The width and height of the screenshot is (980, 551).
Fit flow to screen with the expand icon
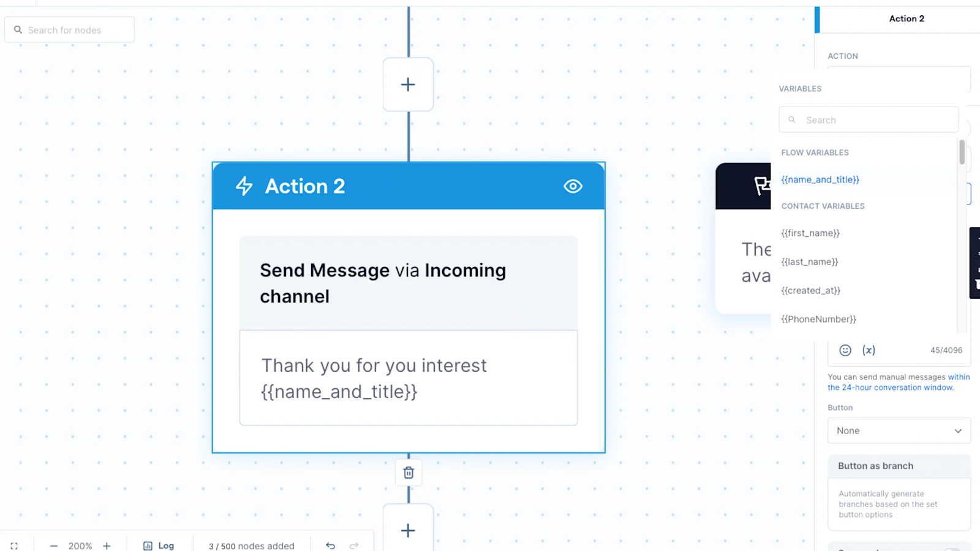[x=13, y=545]
